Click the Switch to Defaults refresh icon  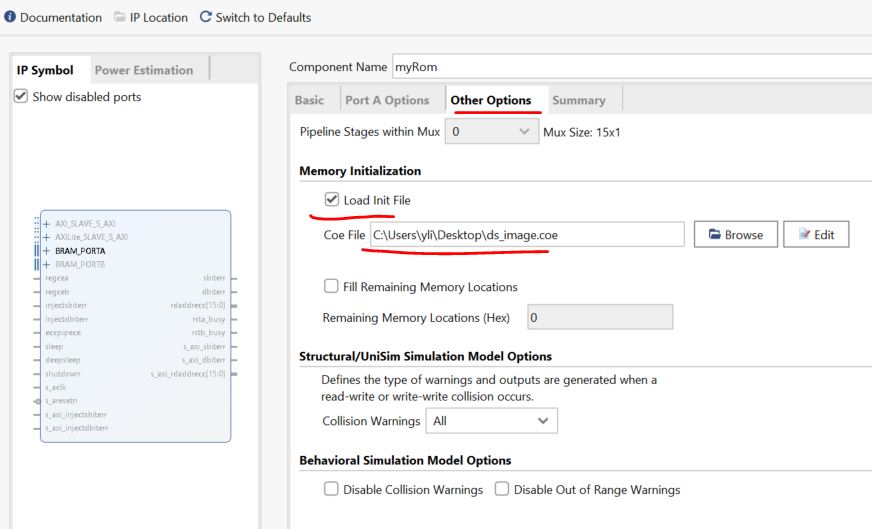click(x=206, y=17)
